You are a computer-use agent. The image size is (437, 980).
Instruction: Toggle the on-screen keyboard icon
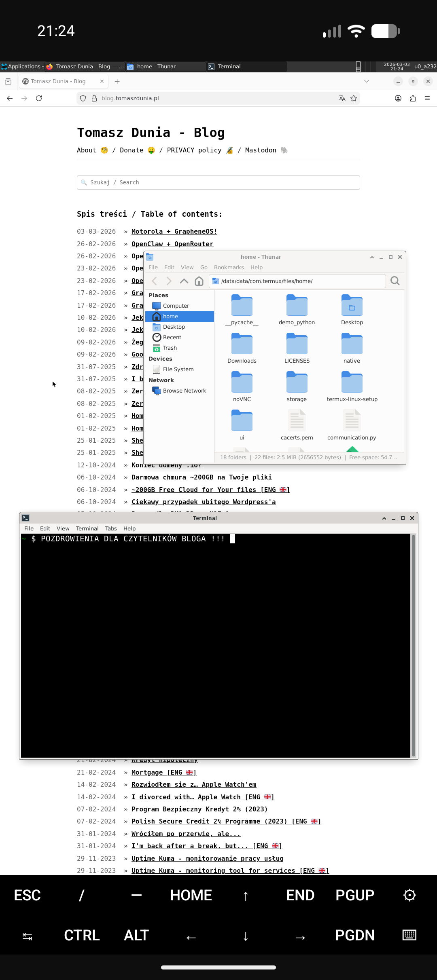409,935
